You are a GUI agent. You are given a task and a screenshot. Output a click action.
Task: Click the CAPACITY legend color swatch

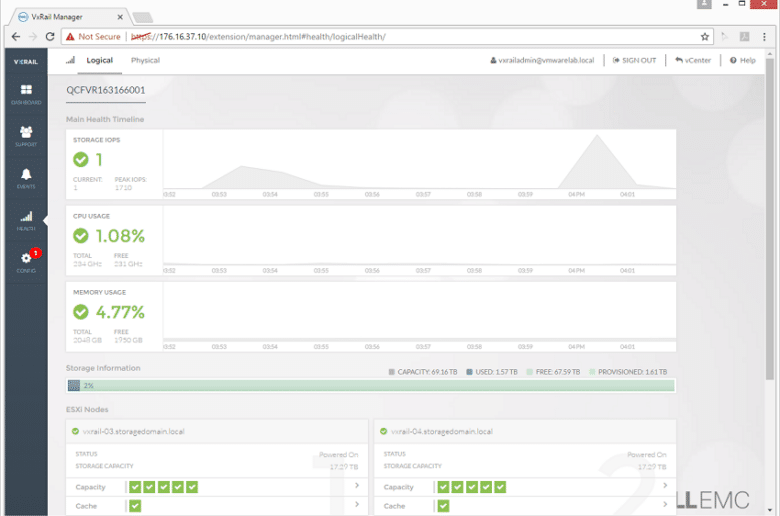coord(391,372)
